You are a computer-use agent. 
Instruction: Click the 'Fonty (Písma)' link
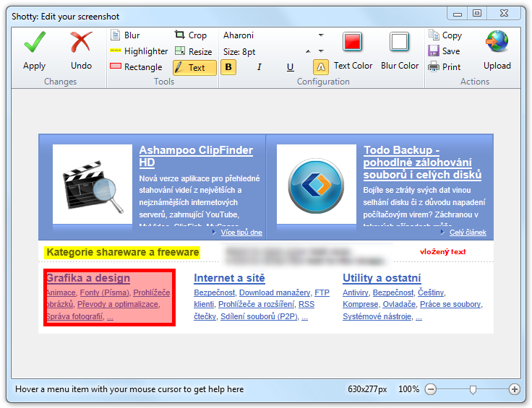click(105, 292)
